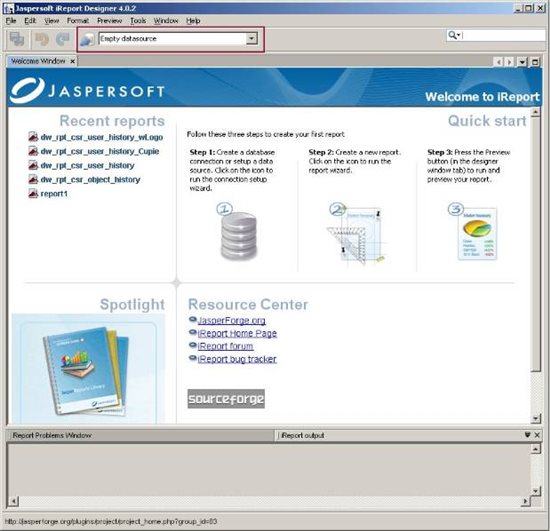Image resolution: width=550 pixels, height=531 pixels.
Task: Open the document tab list dropdown arrow
Action: click(x=522, y=62)
